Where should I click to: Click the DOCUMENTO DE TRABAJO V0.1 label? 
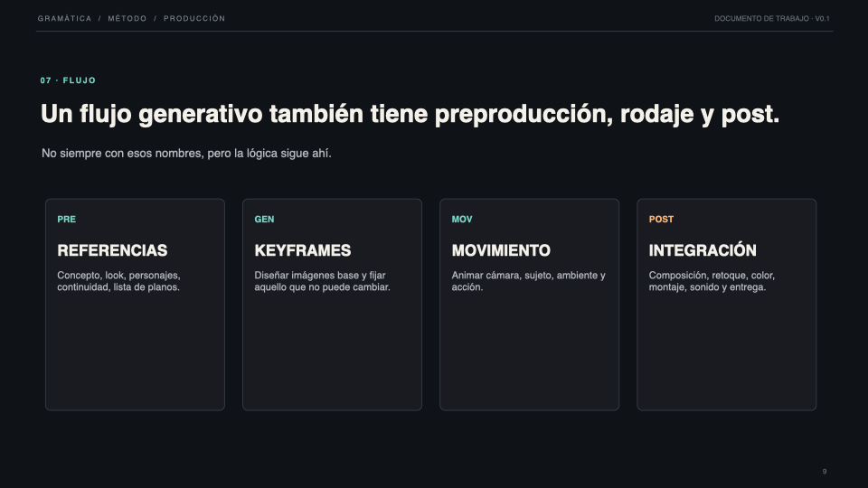771,18
